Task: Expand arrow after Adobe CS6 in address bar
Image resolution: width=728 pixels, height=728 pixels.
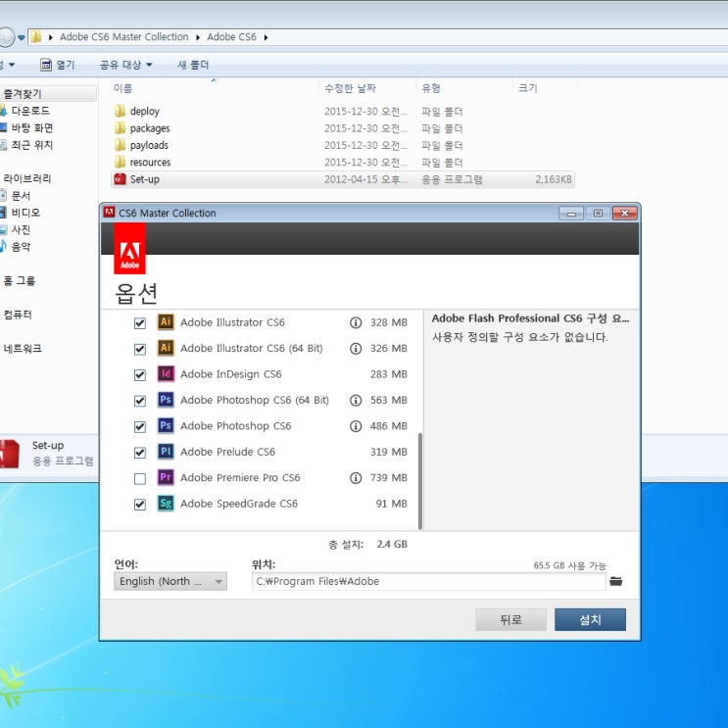Action: pyautogui.click(x=266, y=37)
